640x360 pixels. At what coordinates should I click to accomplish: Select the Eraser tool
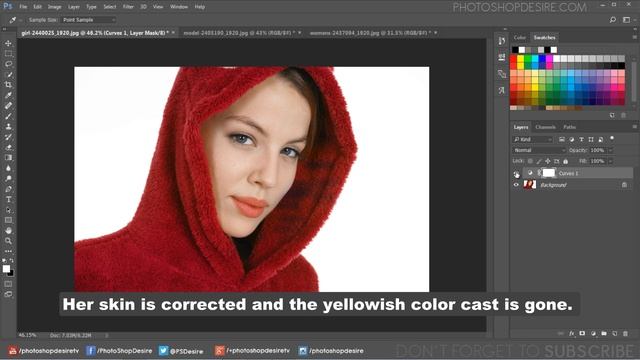click(8, 147)
